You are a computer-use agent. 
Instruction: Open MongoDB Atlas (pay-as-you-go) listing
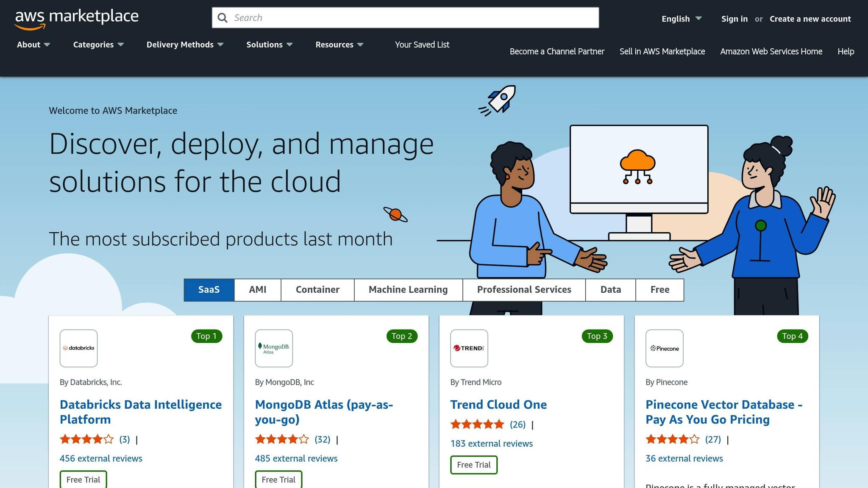coord(324,412)
